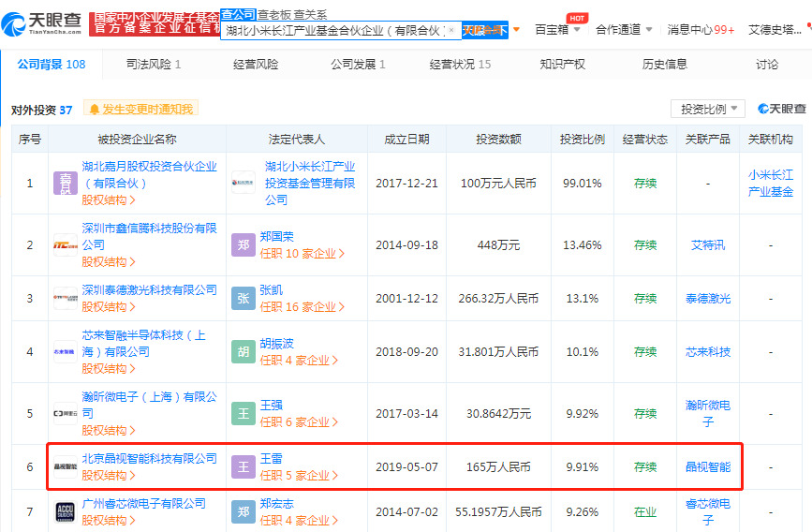Open the 泰德激光 related product link
Image resolution: width=812 pixels, height=532 pixels.
click(708, 299)
